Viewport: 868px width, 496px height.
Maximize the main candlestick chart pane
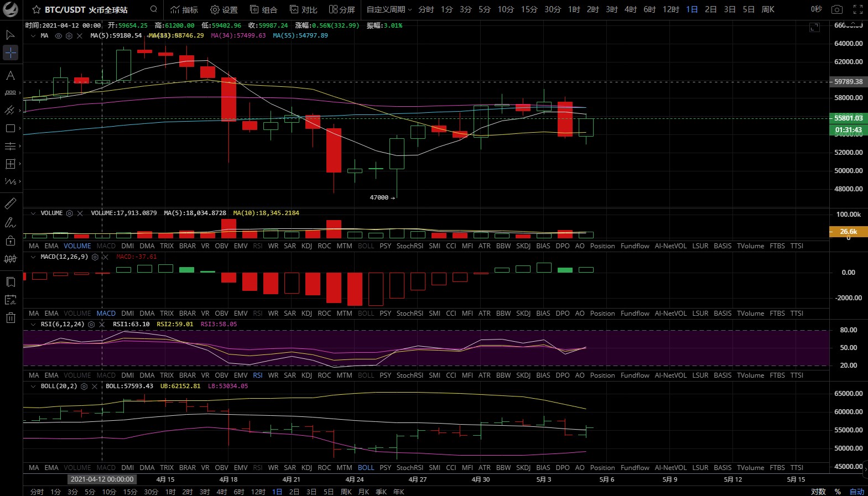pos(814,27)
